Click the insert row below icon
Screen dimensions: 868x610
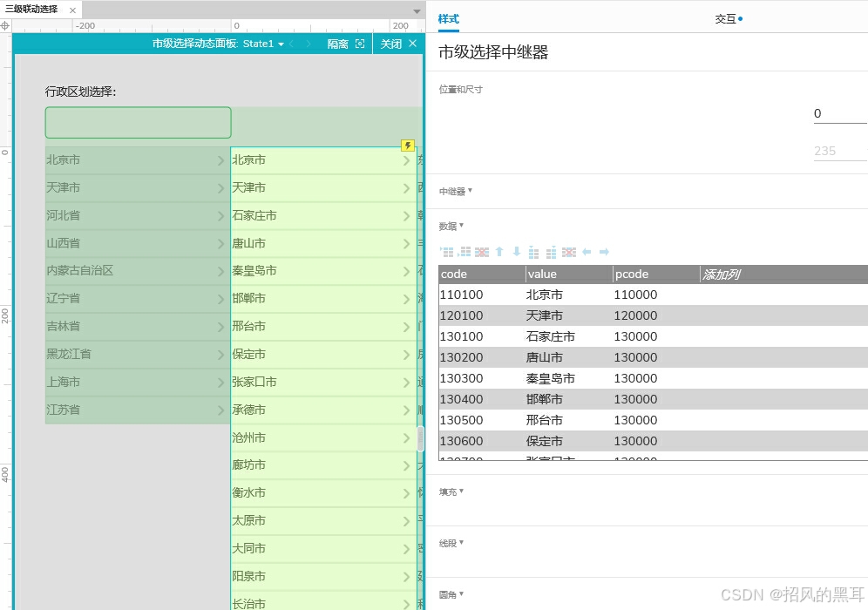465,252
